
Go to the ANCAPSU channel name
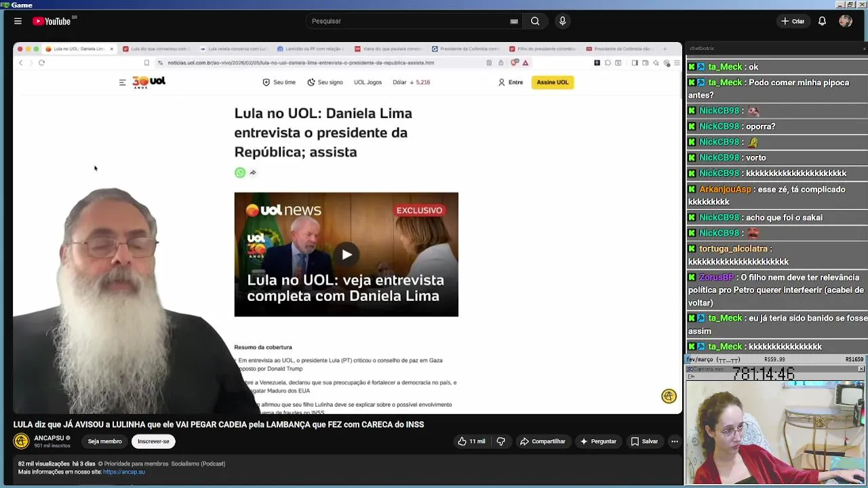click(x=49, y=438)
